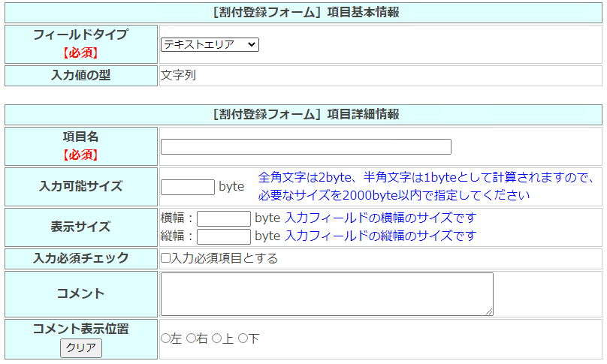Click the red 必須 mark under 項目名
The width and height of the screenshot is (607, 364).
(x=80, y=155)
